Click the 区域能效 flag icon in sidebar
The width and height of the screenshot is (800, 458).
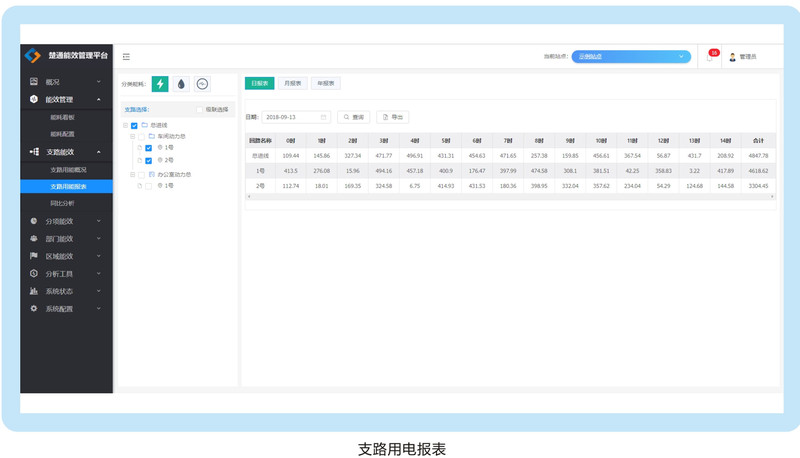point(34,256)
